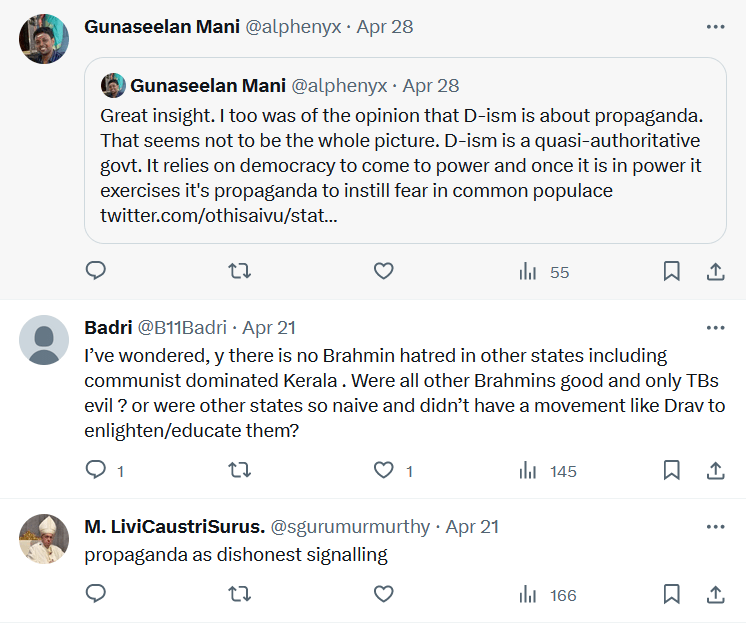Open M. LiviCaustriSurus profile picture
Viewport: 746px width, 623px height.
(x=44, y=539)
